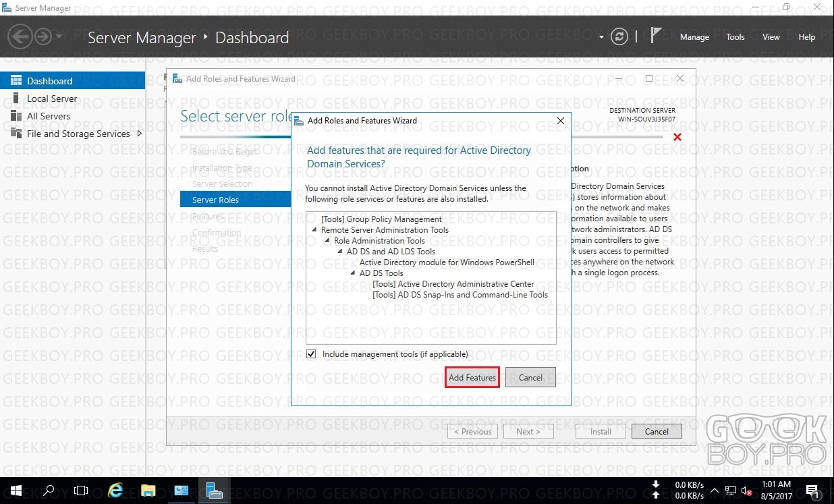Open the View menu
The height and width of the screenshot is (504, 834).
click(771, 37)
